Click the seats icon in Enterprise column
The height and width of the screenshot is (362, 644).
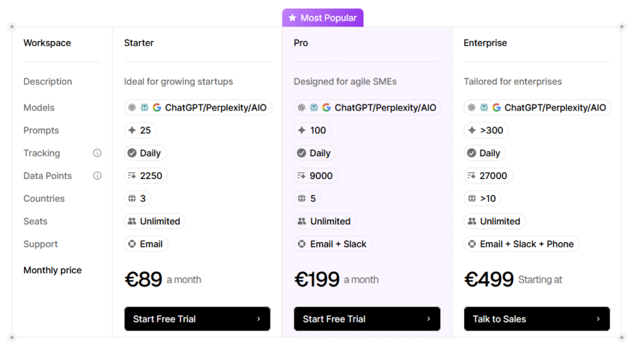tap(472, 221)
